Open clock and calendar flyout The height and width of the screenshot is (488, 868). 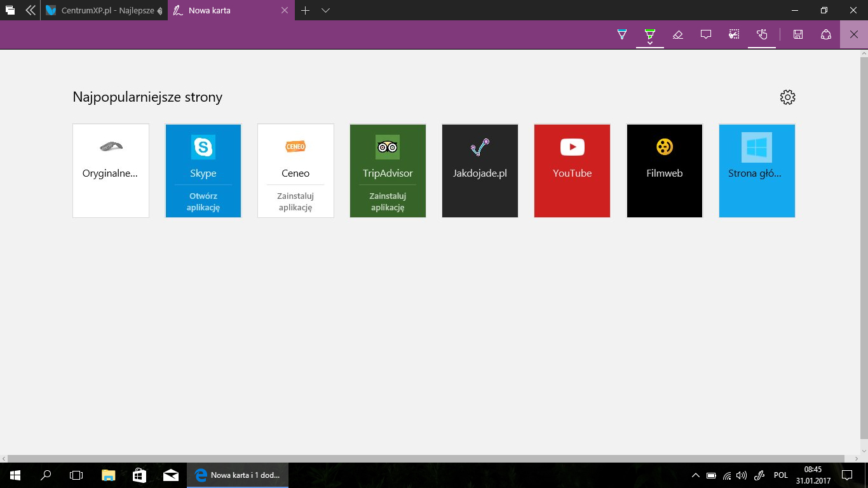813,475
